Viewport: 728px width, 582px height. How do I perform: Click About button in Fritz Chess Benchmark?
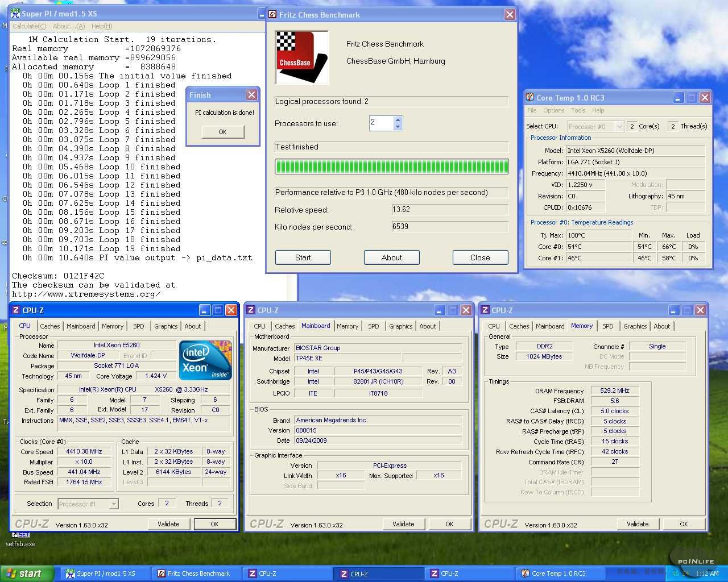[392, 257]
